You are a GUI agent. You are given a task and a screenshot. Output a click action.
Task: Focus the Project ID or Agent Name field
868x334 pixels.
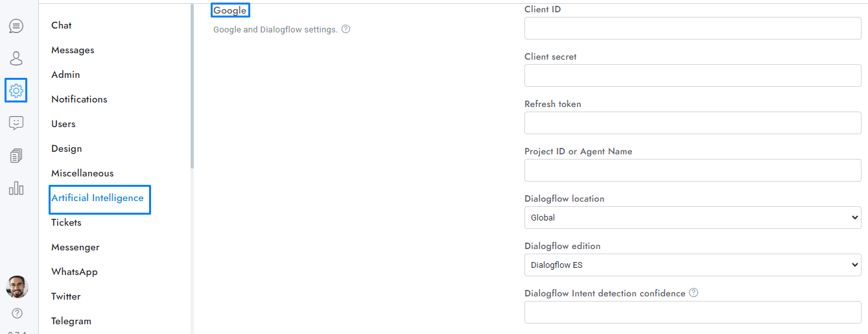coord(692,171)
